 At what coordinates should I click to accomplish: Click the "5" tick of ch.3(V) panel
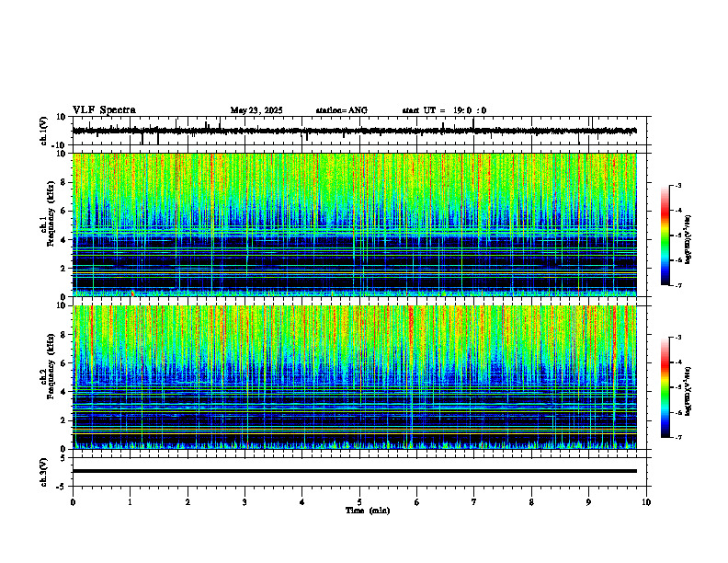(63, 457)
